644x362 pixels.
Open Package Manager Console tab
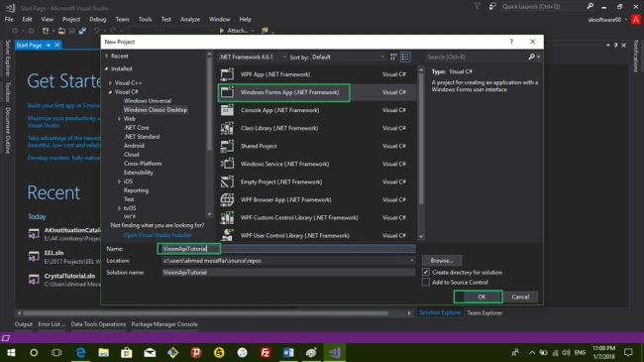click(x=164, y=324)
